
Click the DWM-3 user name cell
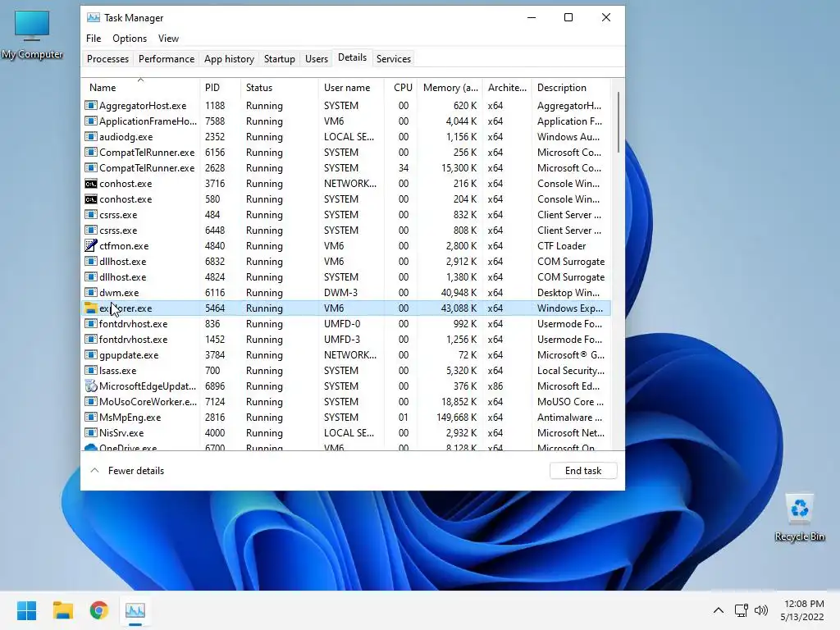(x=340, y=293)
